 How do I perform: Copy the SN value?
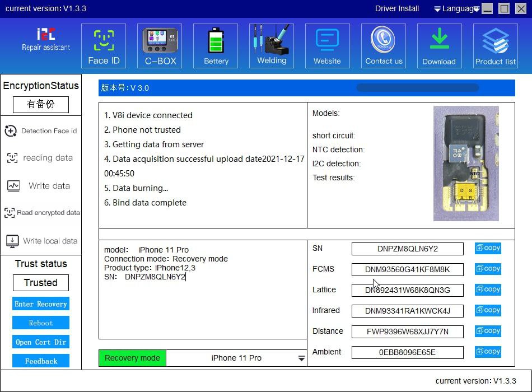(488, 248)
